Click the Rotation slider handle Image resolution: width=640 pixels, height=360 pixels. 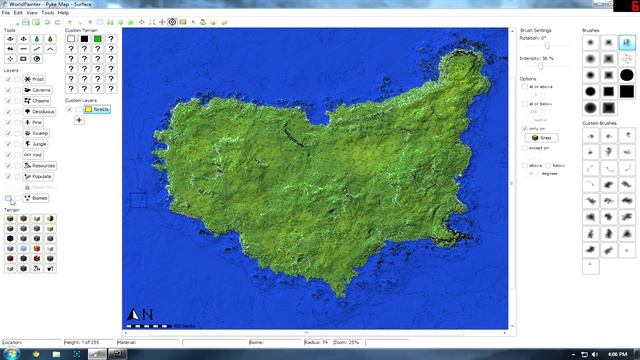click(547, 46)
